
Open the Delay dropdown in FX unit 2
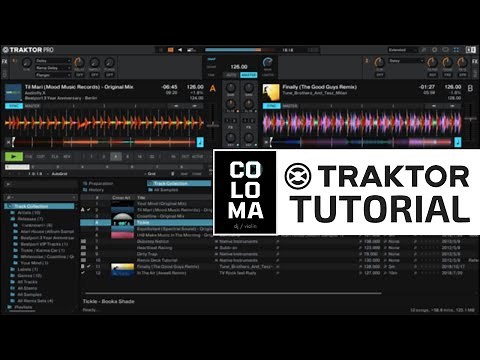click(406, 61)
